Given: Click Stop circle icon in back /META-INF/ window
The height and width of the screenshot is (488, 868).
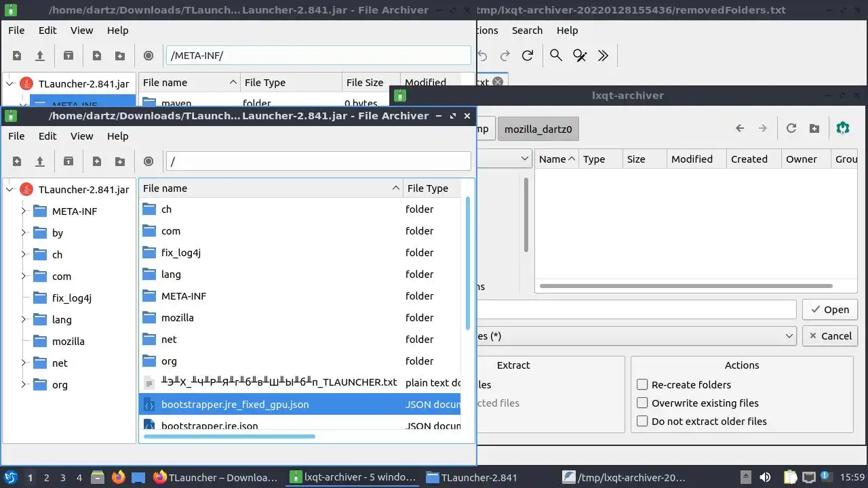Looking at the screenshot, I should pyautogui.click(x=149, y=56).
